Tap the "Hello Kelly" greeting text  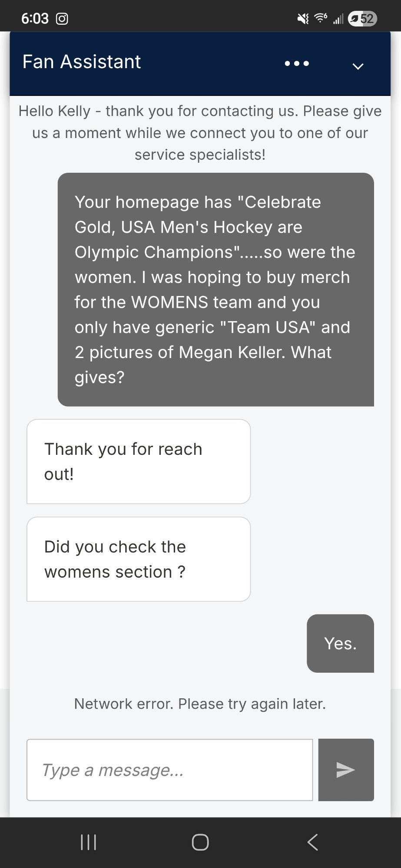point(200,133)
